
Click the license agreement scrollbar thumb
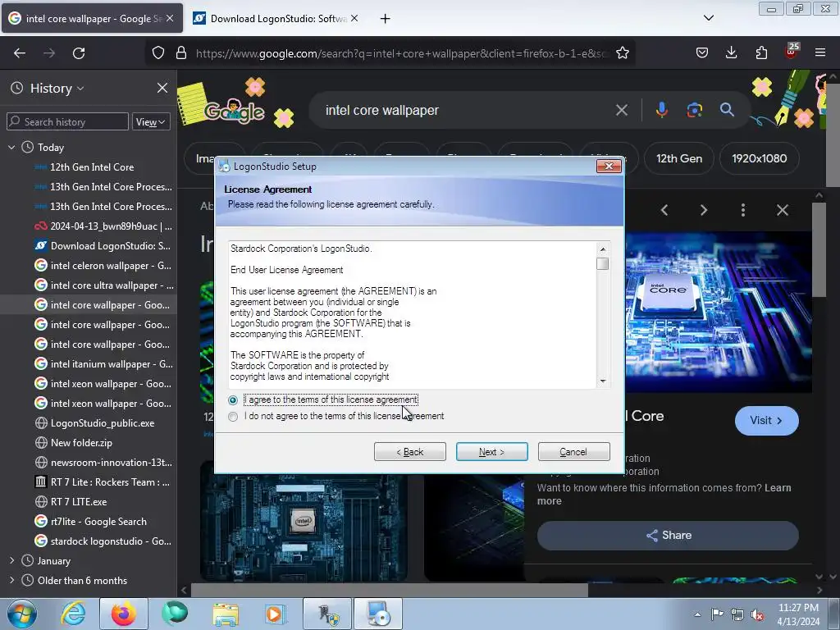coord(603,263)
